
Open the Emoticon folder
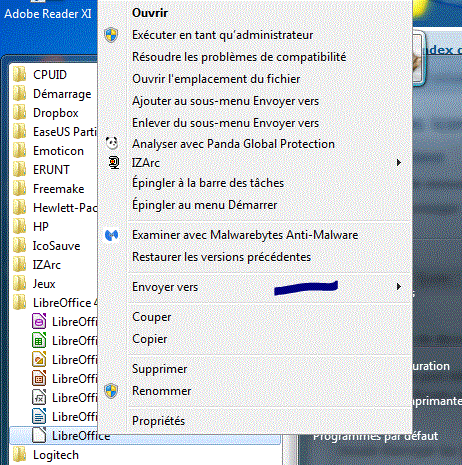coord(58,151)
